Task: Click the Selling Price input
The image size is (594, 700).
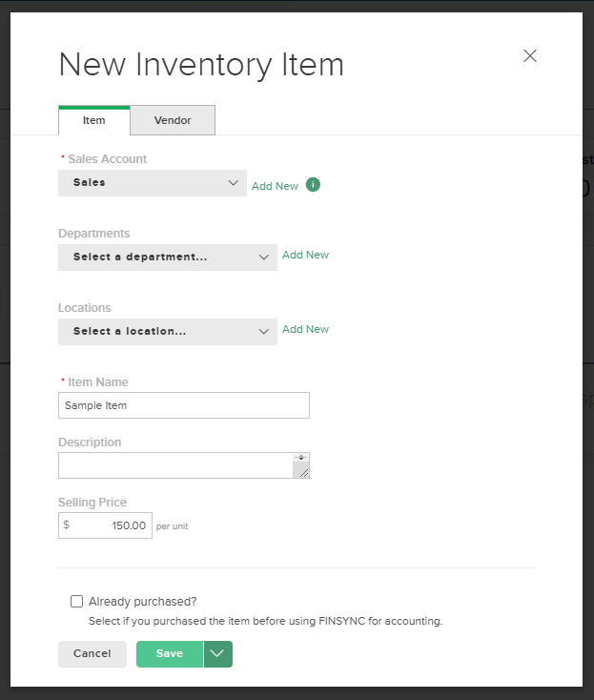Action: tap(105, 525)
